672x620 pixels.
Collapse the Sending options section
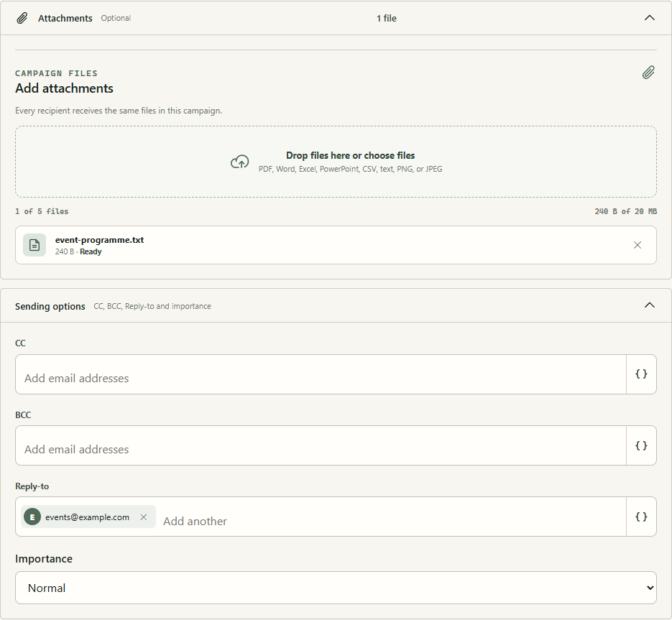pos(650,305)
